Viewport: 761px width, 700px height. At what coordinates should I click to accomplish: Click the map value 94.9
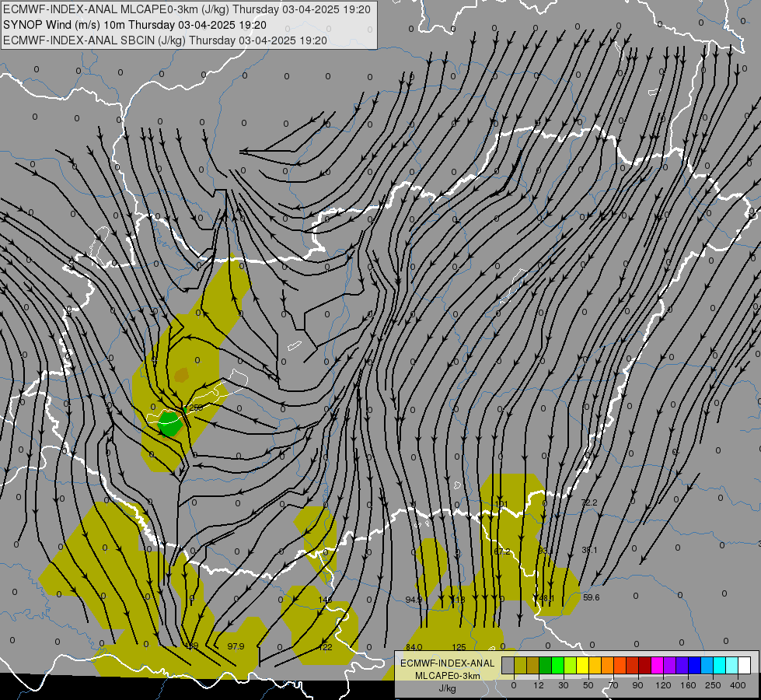click(x=414, y=600)
